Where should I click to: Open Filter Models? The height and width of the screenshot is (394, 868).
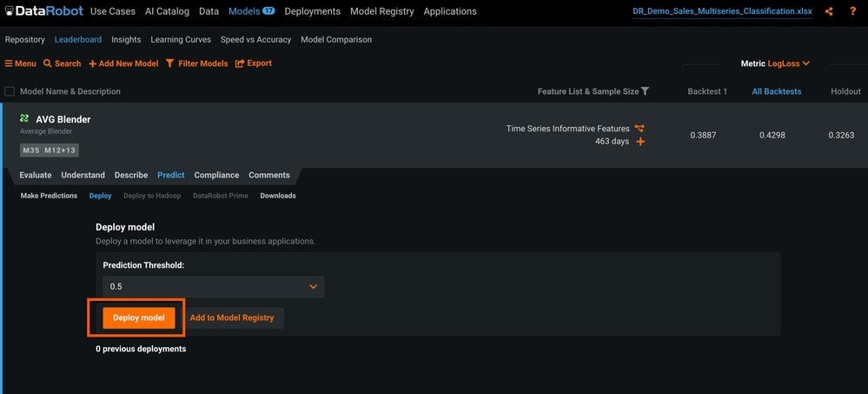tap(196, 63)
